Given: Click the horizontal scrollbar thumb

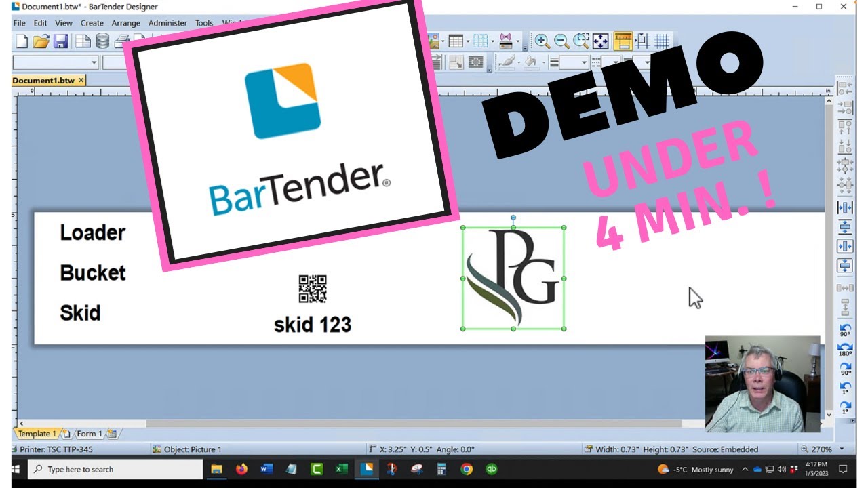Looking at the screenshot, I should (414, 423).
